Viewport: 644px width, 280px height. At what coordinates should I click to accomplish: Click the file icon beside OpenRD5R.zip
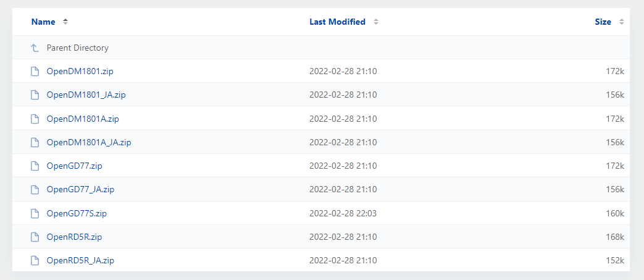35,237
